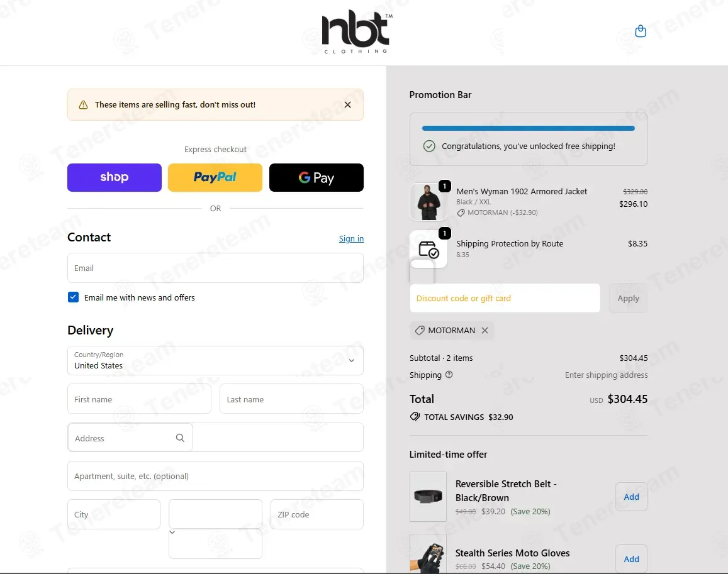
Task: Focus the Discount code or gift card field
Action: (x=505, y=298)
